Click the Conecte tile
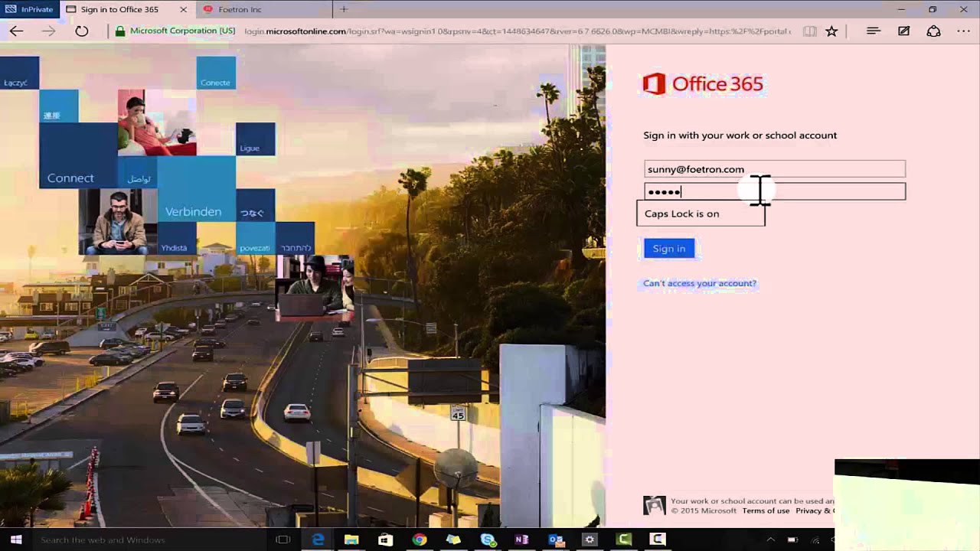The height and width of the screenshot is (551, 980). 216,73
